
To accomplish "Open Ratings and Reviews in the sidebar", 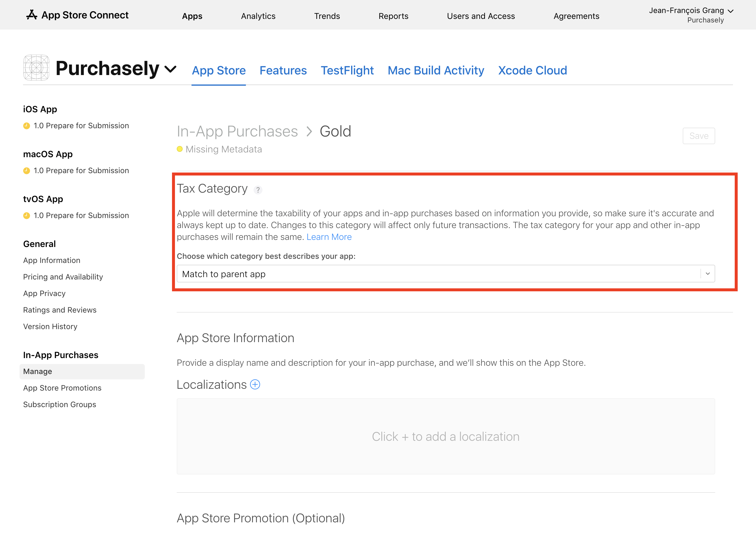I will coord(60,310).
